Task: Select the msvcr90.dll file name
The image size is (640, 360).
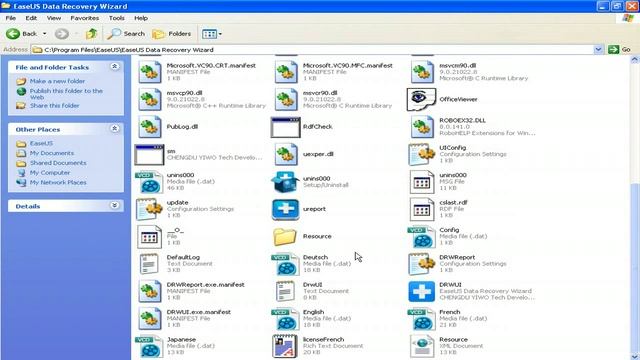Action: coord(320,93)
